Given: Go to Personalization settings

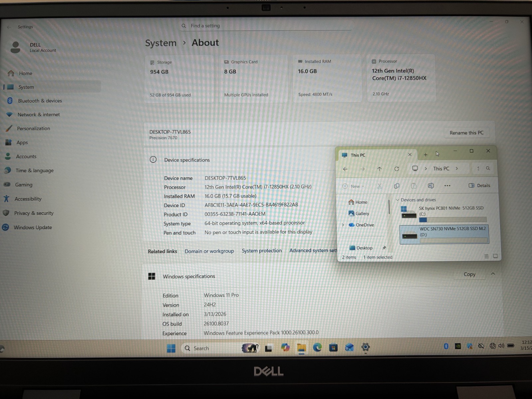Looking at the screenshot, I should 52,128.
